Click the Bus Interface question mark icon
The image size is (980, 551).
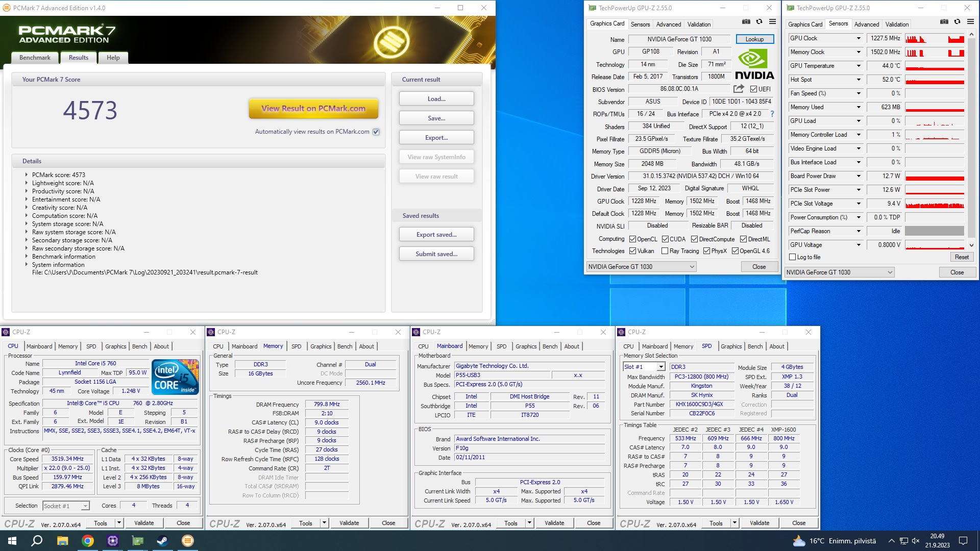772,114
